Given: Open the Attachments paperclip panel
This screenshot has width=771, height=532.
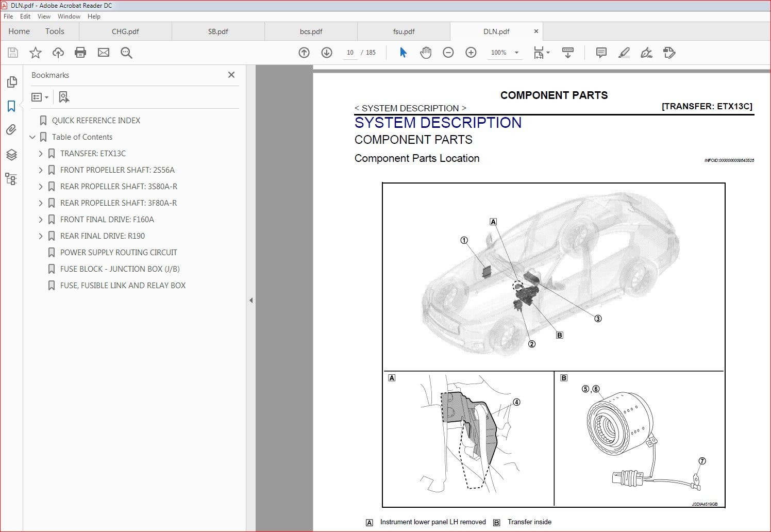Looking at the screenshot, I should pos(11,130).
